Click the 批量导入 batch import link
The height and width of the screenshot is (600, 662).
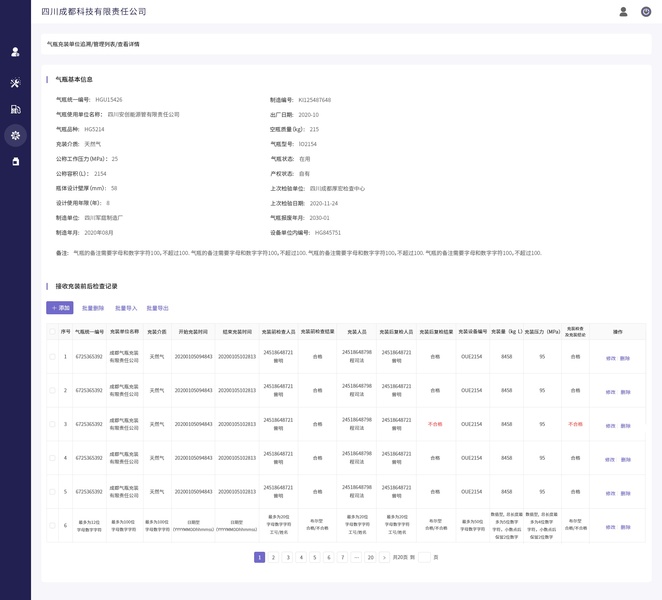(x=126, y=308)
